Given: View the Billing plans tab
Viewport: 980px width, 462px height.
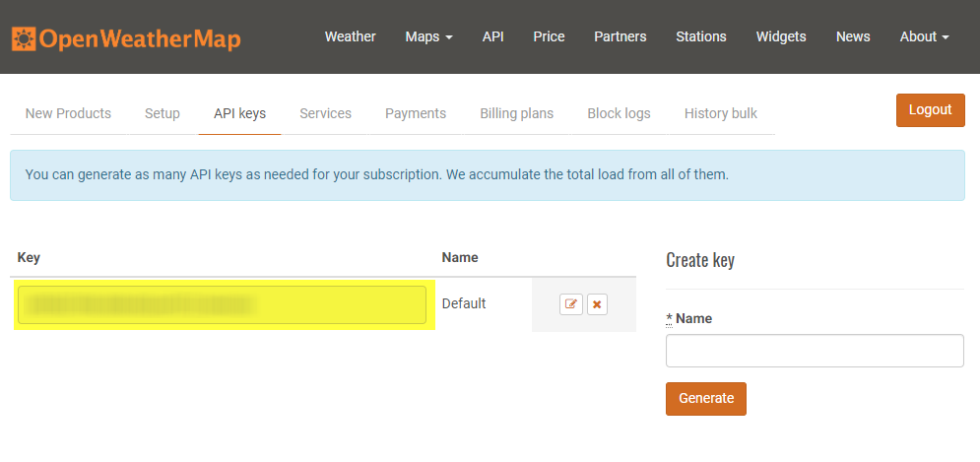Looking at the screenshot, I should click(516, 113).
